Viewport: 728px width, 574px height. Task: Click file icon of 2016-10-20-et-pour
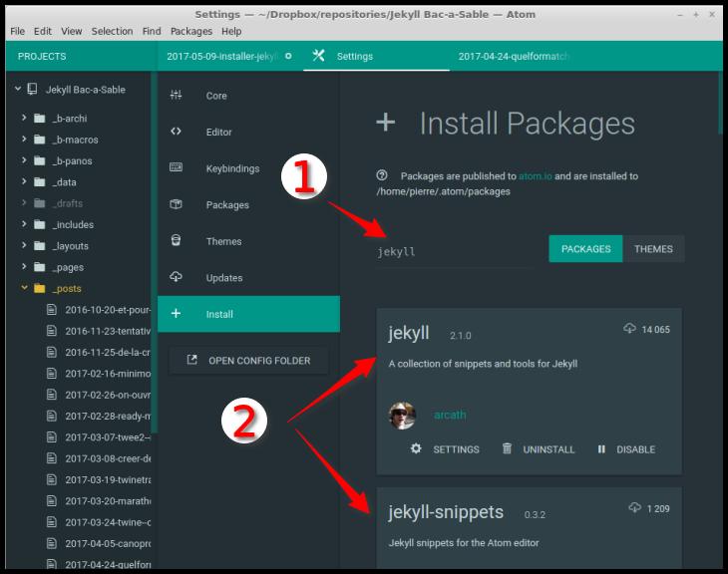tap(52, 309)
